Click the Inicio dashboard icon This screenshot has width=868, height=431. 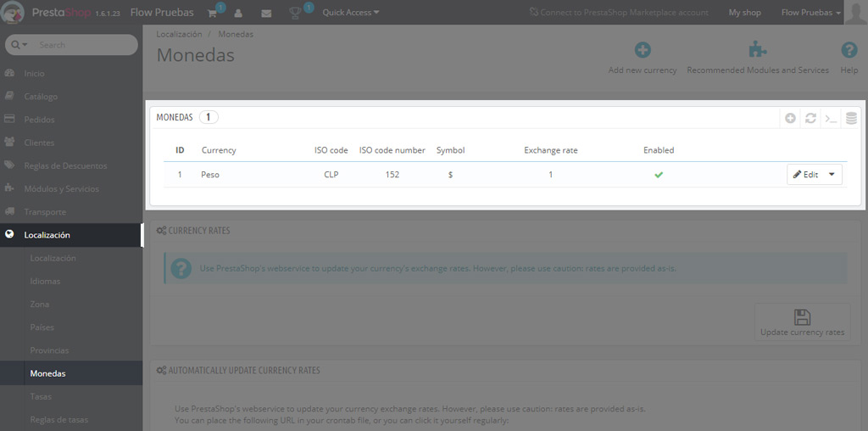pos(8,73)
